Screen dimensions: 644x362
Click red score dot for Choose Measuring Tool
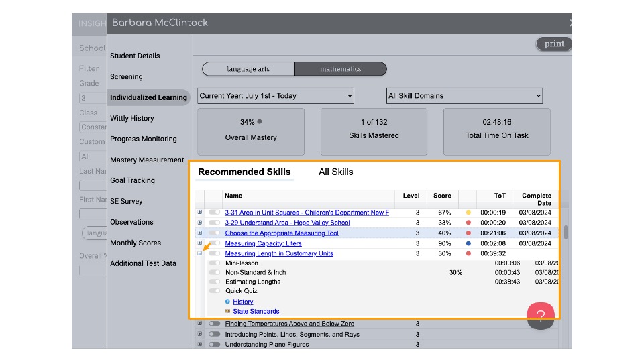tap(468, 233)
